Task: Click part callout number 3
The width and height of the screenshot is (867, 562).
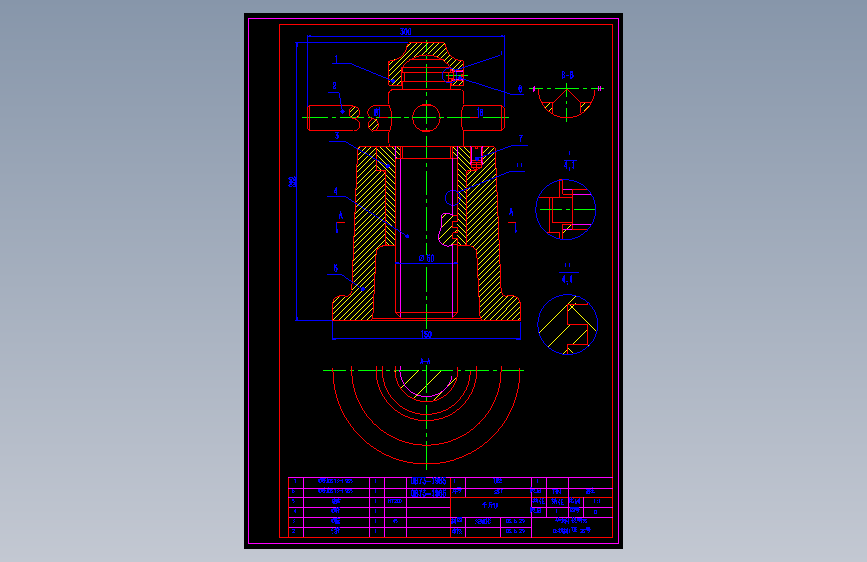Action: click(x=337, y=136)
